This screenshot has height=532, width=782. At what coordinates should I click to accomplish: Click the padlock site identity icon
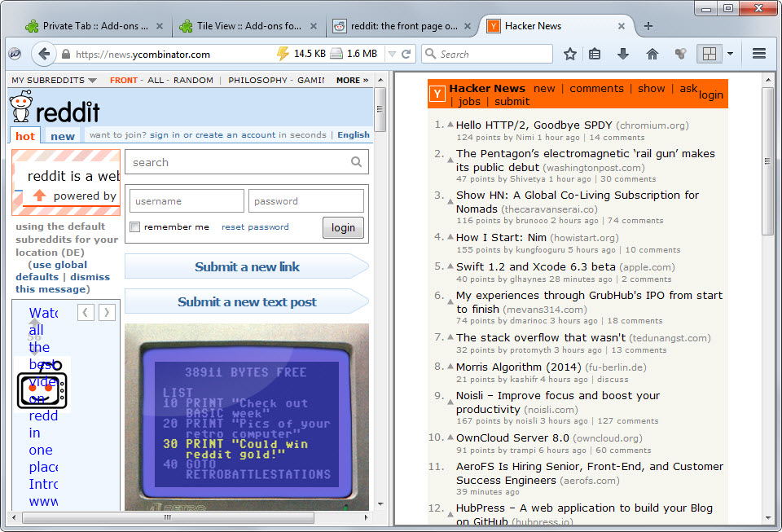66,54
